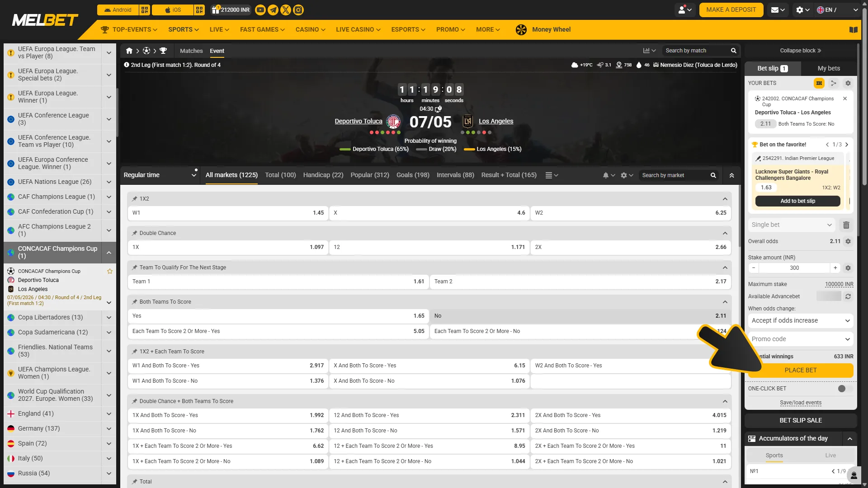Show the Android app QR code icon
The height and width of the screenshot is (488, 868).
(145, 10)
